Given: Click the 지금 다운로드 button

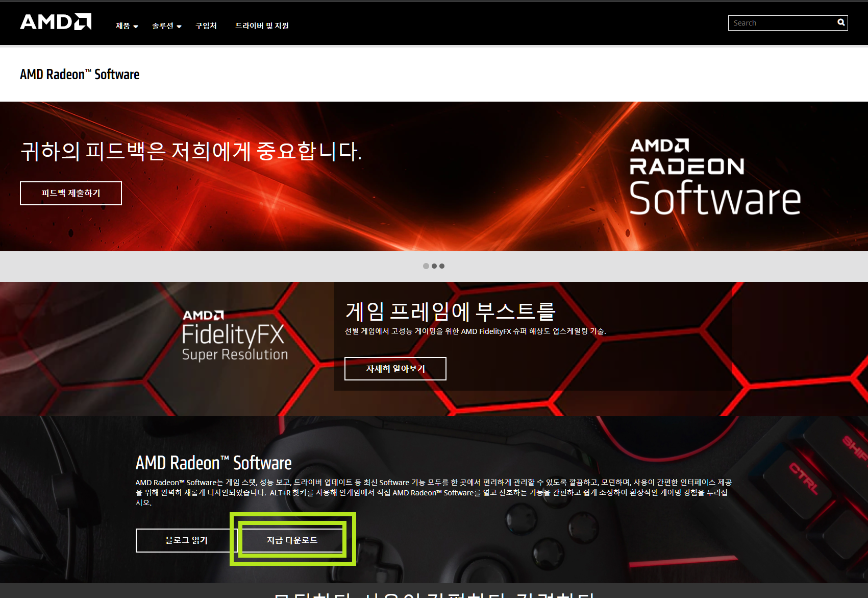Looking at the screenshot, I should 292,540.
